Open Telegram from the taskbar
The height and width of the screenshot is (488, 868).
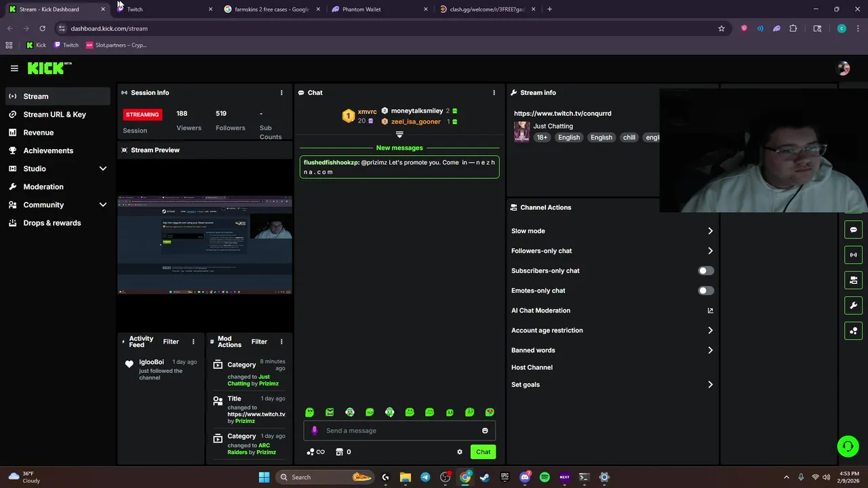click(425, 477)
